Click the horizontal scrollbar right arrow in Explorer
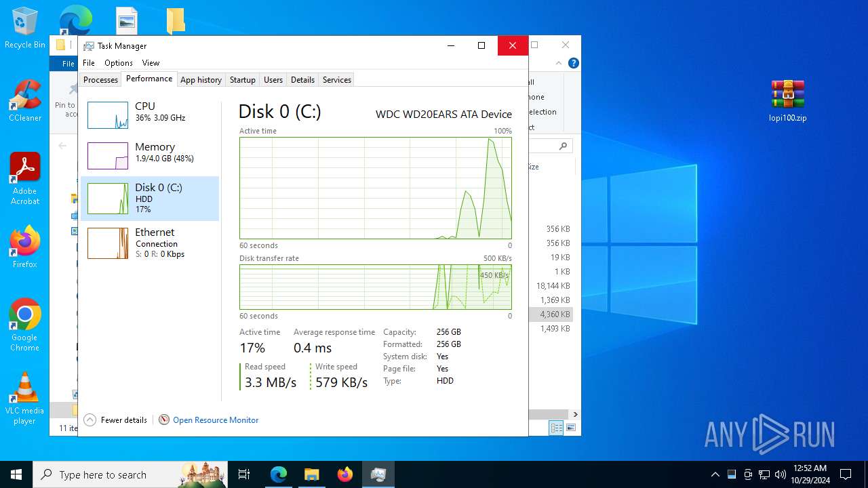Image resolution: width=868 pixels, height=488 pixels. pyautogui.click(x=575, y=414)
